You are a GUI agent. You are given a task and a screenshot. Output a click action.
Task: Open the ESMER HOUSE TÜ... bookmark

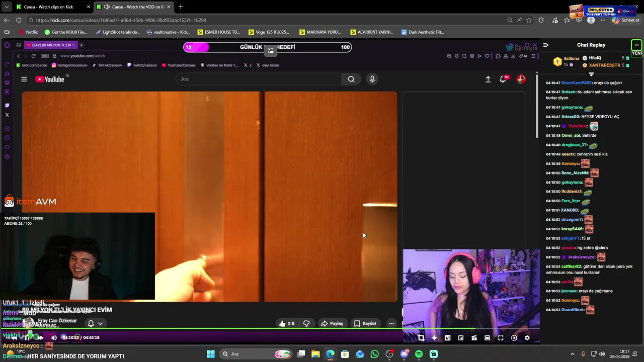point(219,32)
